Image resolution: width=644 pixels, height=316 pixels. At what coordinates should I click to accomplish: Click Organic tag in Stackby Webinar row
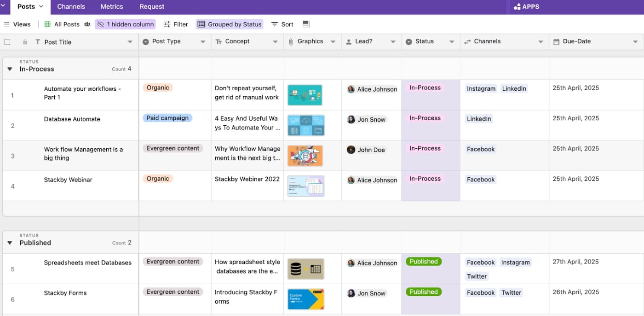(158, 179)
